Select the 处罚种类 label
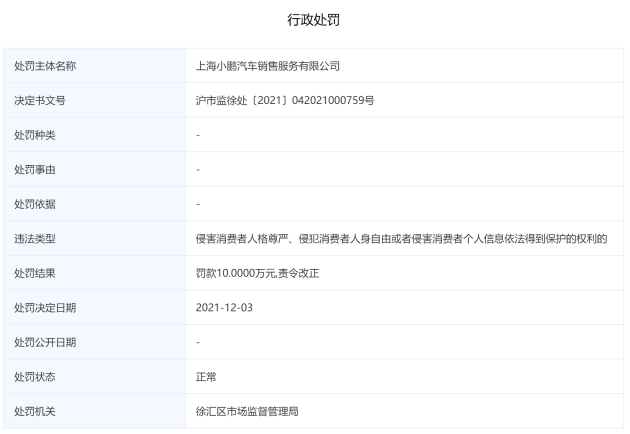The height and width of the screenshot is (434, 630). (35, 135)
